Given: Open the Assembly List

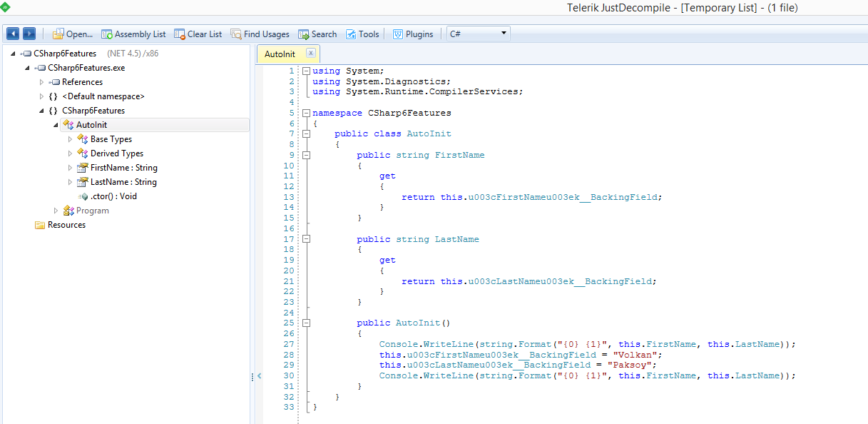Looking at the screenshot, I should (x=133, y=33).
